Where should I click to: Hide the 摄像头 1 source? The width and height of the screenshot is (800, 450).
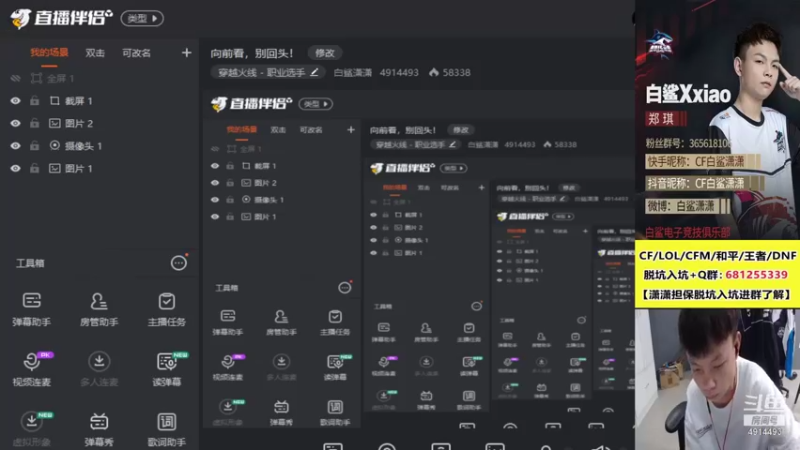pyautogui.click(x=15, y=145)
